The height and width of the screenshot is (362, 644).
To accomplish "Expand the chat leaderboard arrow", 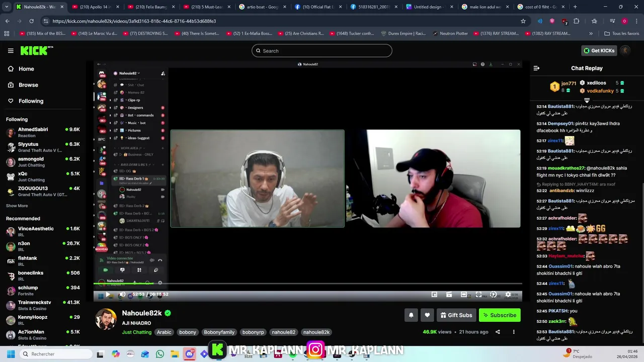I will coord(587,101).
